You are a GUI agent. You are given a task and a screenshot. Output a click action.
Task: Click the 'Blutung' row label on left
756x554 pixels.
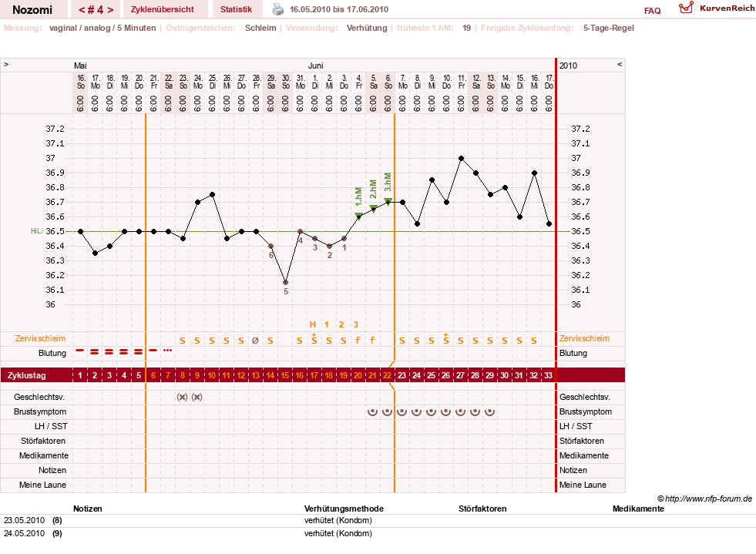(52, 353)
